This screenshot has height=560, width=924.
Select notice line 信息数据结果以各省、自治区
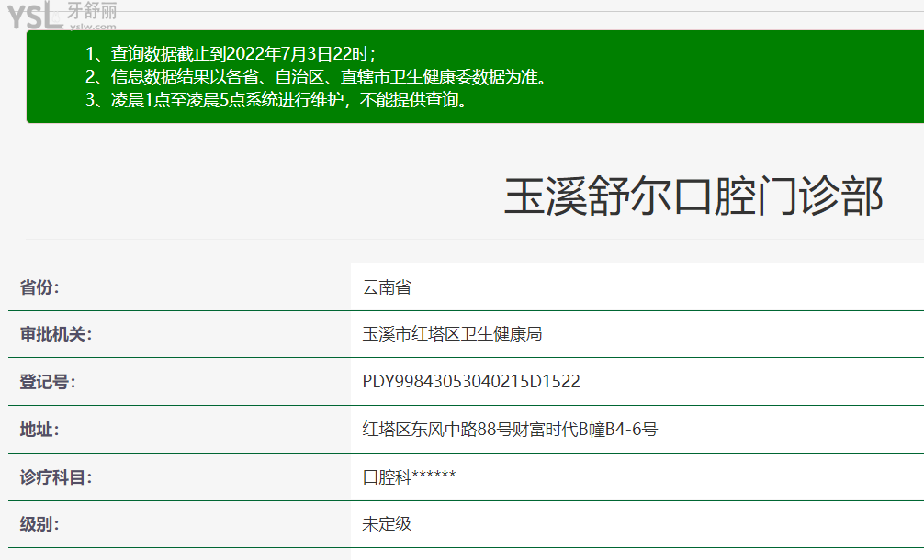click(x=317, y=77)
